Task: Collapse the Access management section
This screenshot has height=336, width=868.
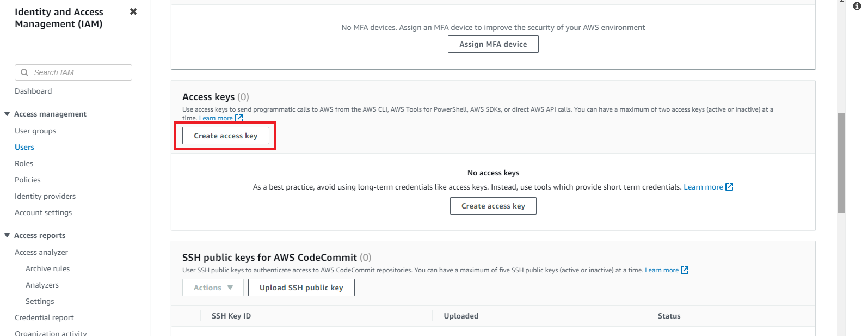Action: pyautogui.click(x=7, y=114)
